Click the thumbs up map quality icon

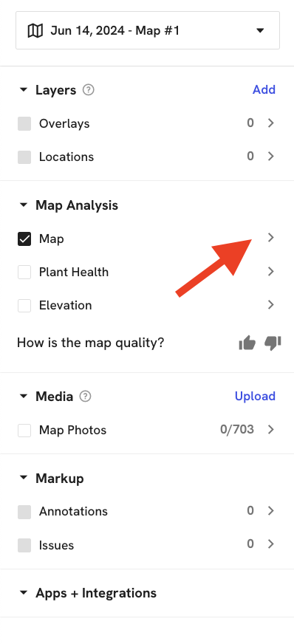click(x=247, y=343)
